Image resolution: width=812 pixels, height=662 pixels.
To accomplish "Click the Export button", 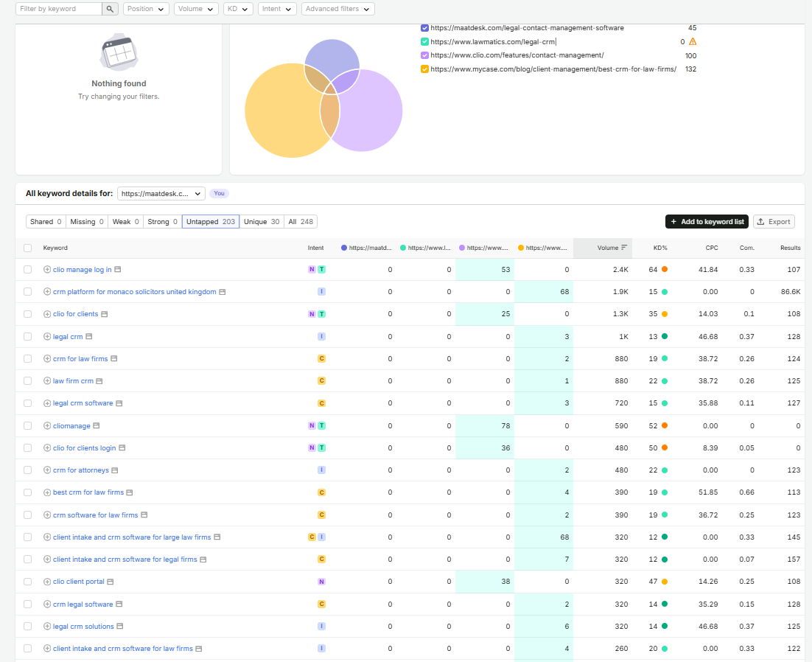I will 774,222.
